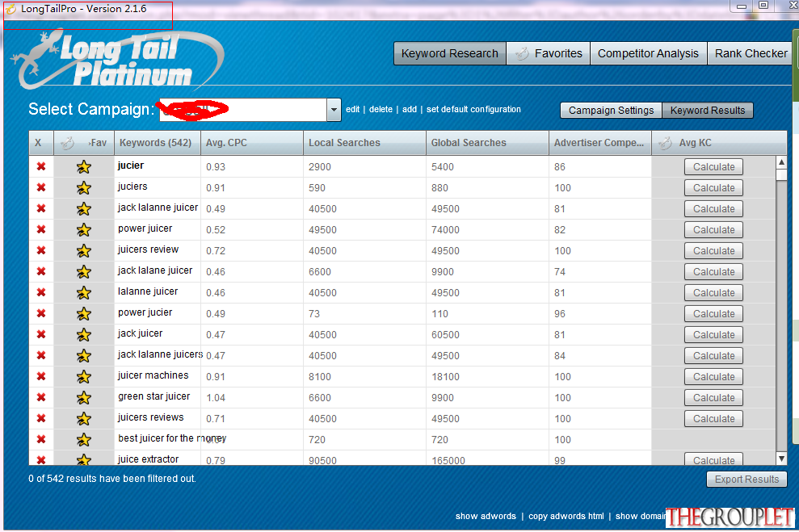The width and height of the screenshot is (799, 532).
Task: Select the juice extractor keyword text
Action: pos(149,459)
